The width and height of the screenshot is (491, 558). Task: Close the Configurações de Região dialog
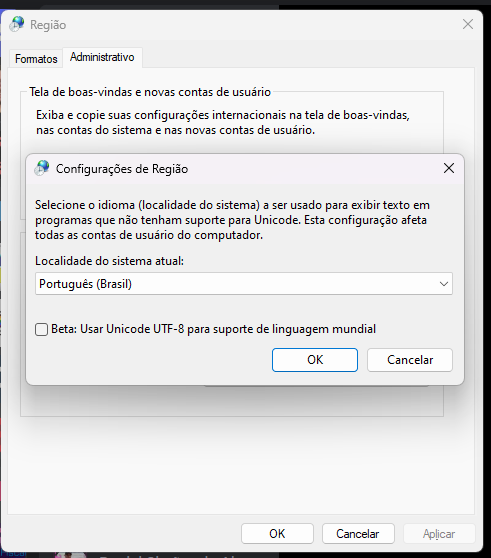tap(449, 168)
